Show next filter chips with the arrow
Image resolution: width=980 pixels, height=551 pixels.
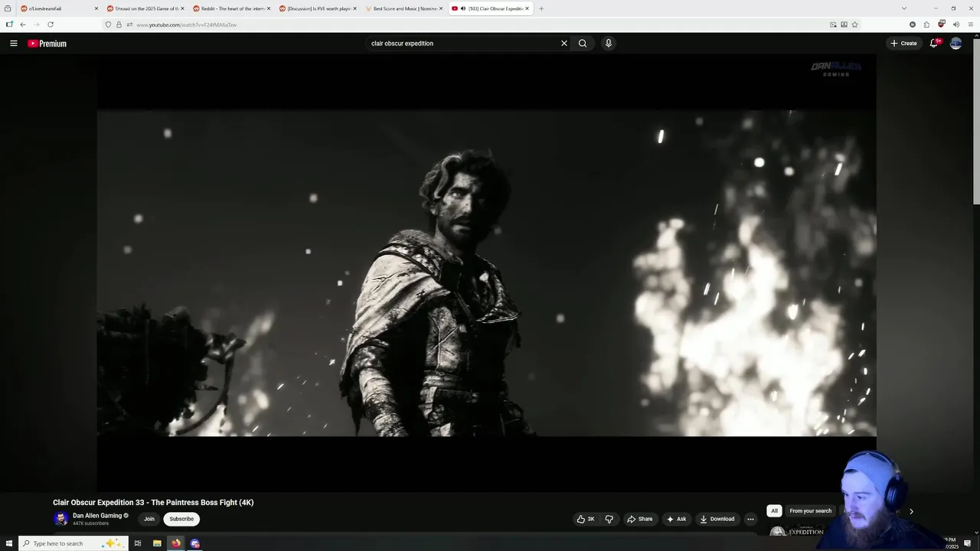pos(911,511)
